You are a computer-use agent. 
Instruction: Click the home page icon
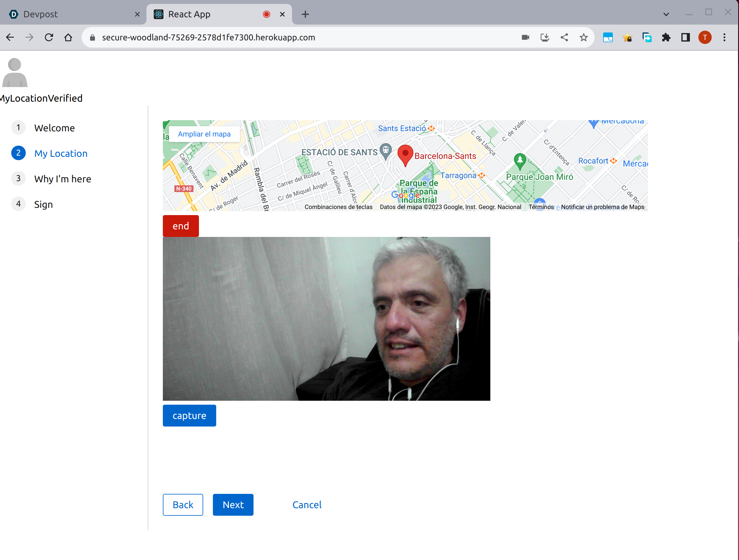(68, 37)
